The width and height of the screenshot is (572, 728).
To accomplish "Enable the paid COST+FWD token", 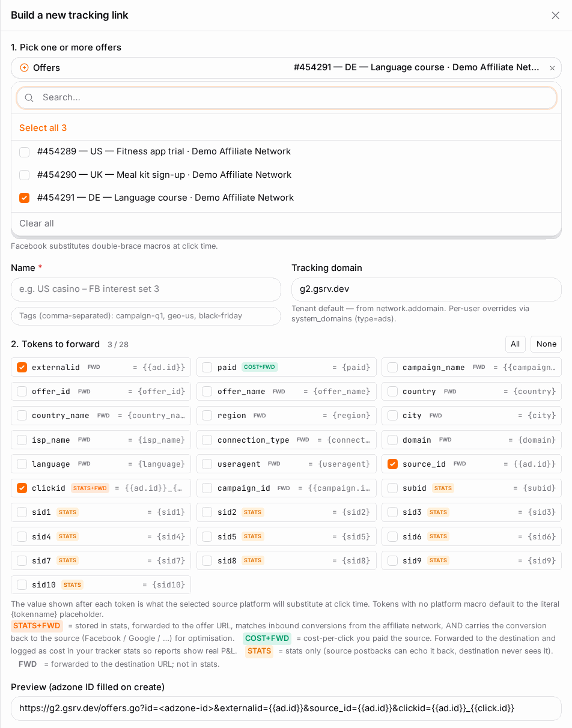I will tap(207, 367).
